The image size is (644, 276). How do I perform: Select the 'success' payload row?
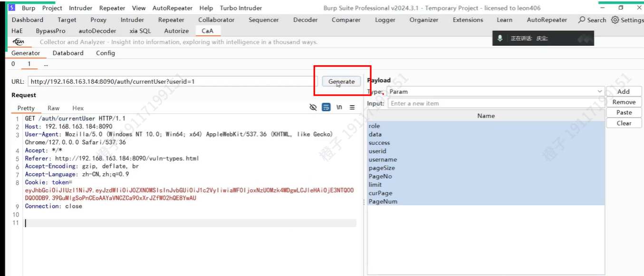(486, 143)
